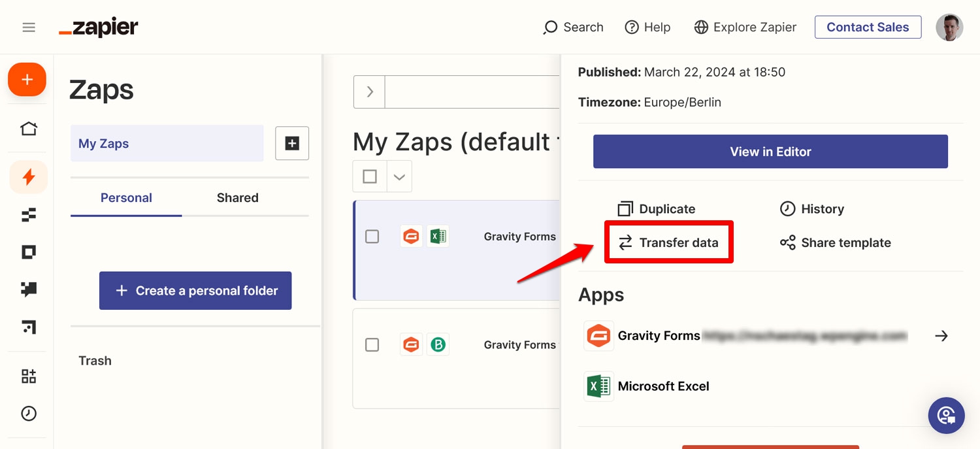Click the arrow next to Gravity Forms app
The image size is (980, 449).
pyautogui.click(x=941, y=336)
